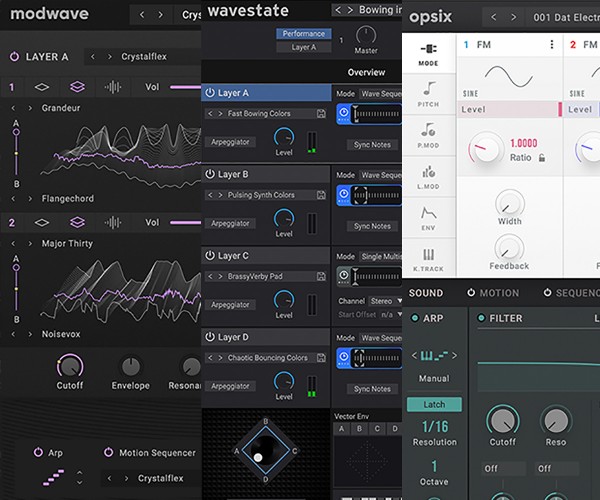Open opsix K.TRACK page
The width and height of the screenshot is (600, 500).
tap(428, 254)
